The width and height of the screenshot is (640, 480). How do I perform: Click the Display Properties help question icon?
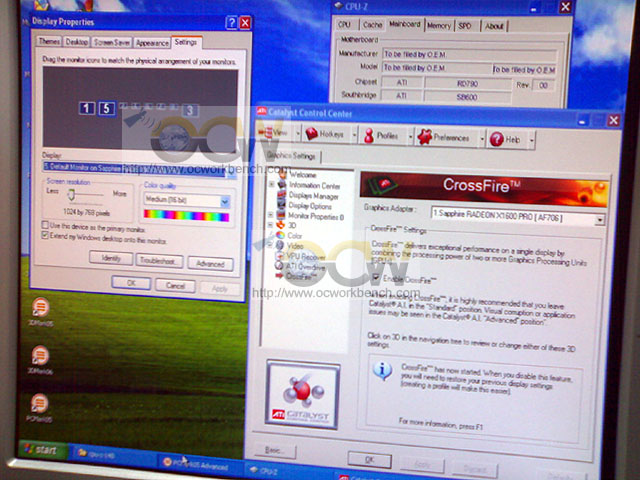point(231,22)
